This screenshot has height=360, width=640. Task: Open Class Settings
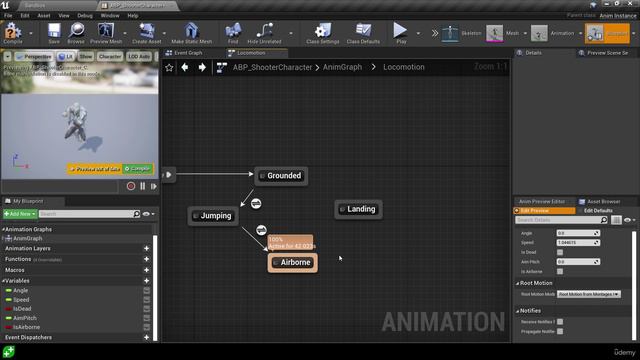pos(322,33)
